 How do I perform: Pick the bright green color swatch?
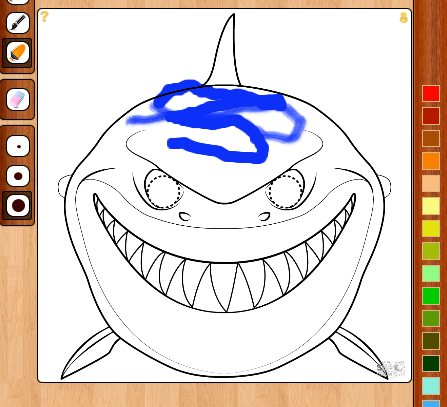point(431,296)
